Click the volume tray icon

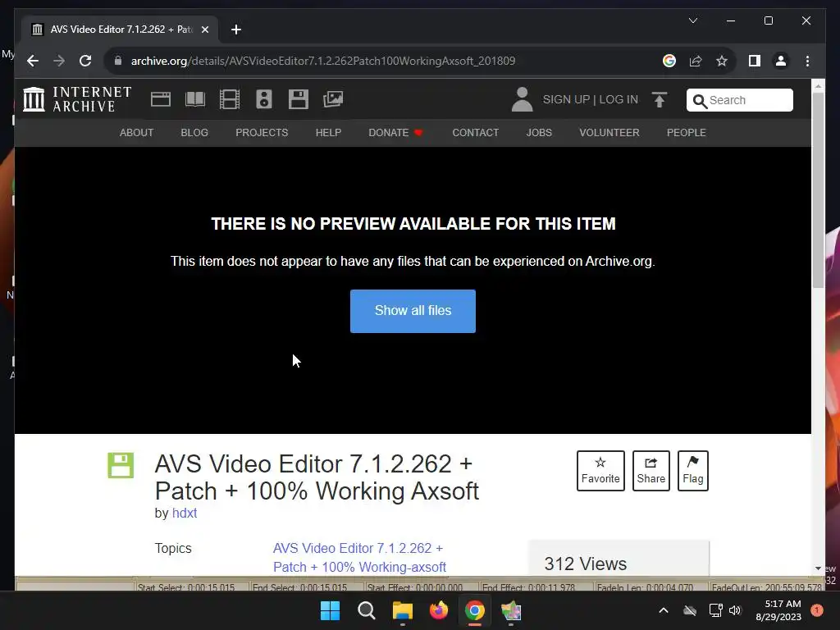(x=735, y=610)
